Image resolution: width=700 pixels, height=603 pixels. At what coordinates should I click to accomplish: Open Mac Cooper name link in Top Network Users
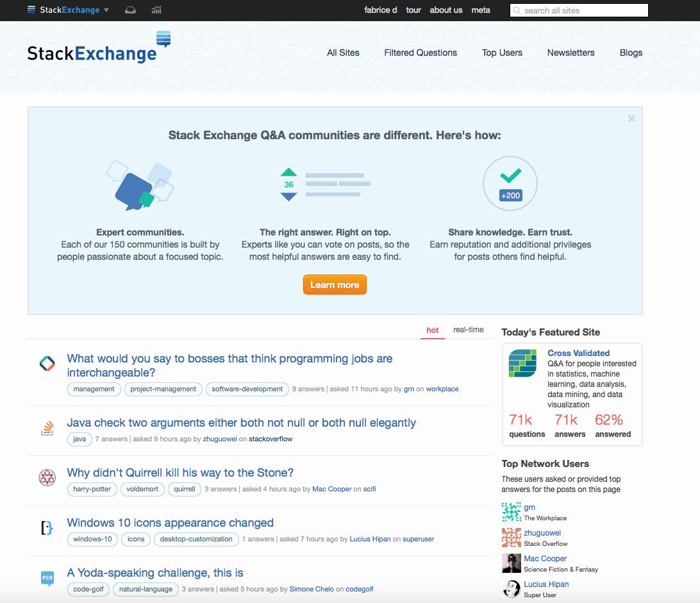[x=545, y=558]
